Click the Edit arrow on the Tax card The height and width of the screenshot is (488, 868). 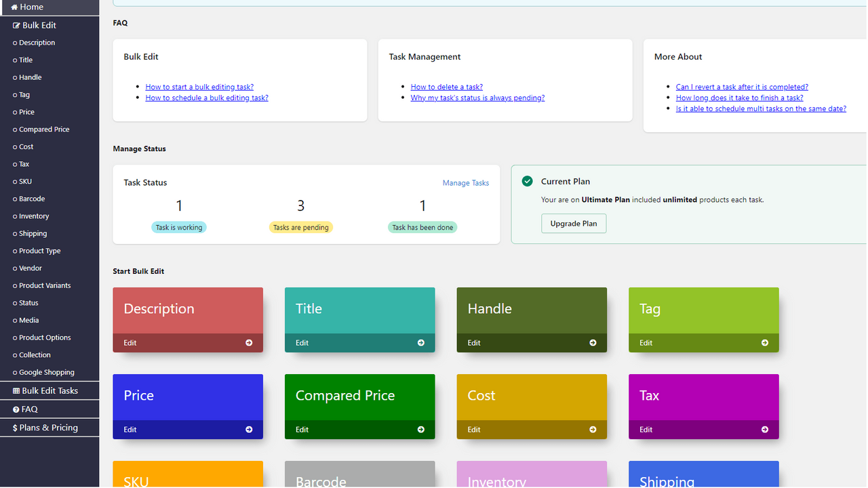(765, 429)
